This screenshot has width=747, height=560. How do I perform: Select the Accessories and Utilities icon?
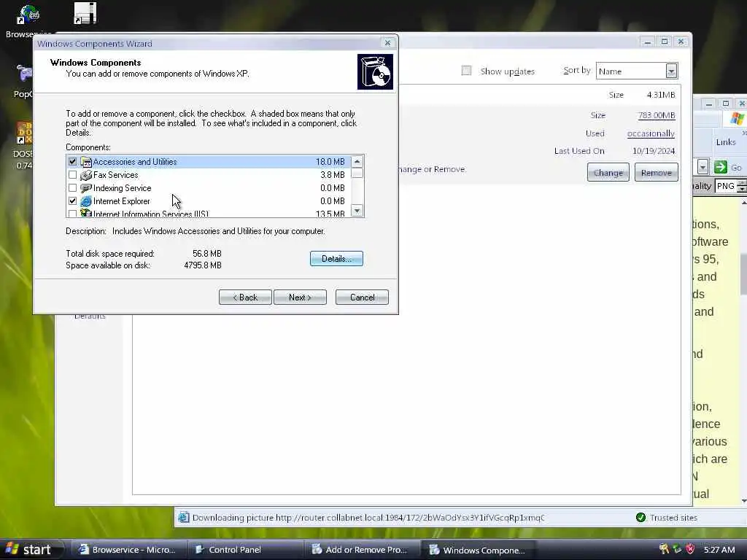coord(86,162)
